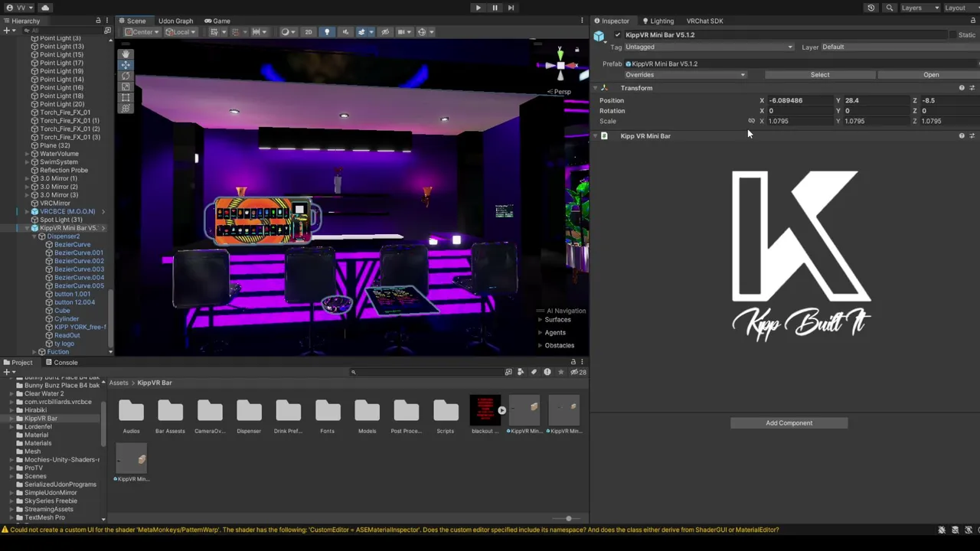The width and height of the screenshot is (980, 551).
Task: Collapse the Kipp VR Mini Bar component
Action: pos(596,136)
